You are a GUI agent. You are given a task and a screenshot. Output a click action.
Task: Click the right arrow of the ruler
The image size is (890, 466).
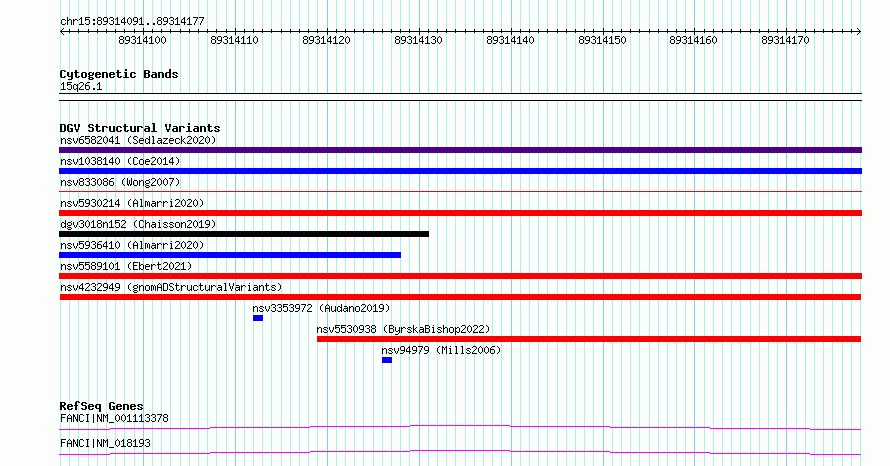pos(859,32)
